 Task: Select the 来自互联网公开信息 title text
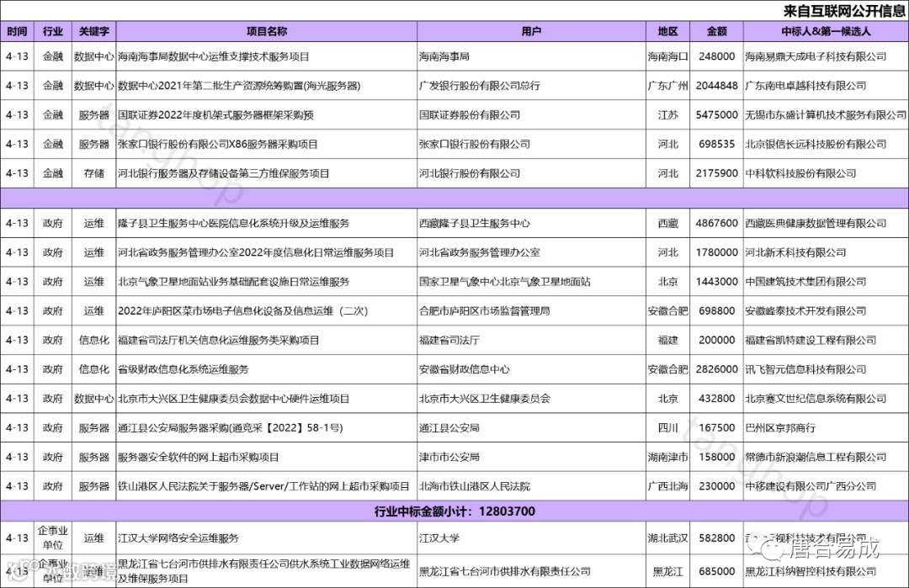click(x=844, y=11)
